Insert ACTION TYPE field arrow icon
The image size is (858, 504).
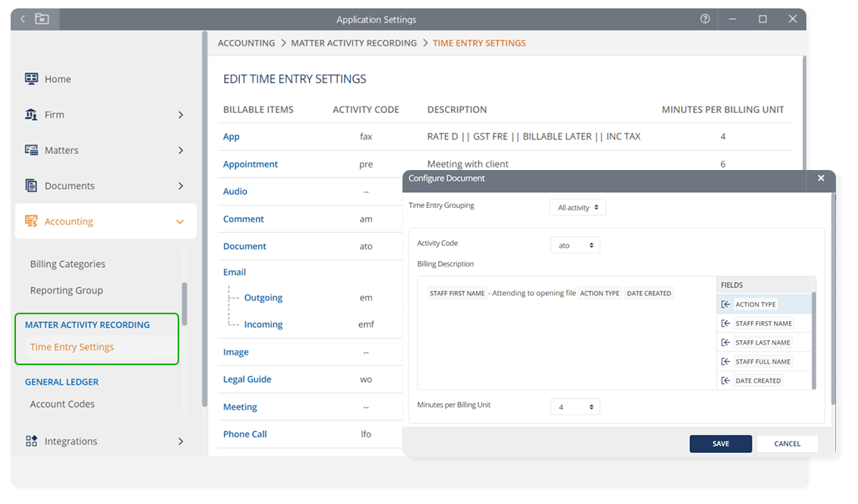[726, 304]
